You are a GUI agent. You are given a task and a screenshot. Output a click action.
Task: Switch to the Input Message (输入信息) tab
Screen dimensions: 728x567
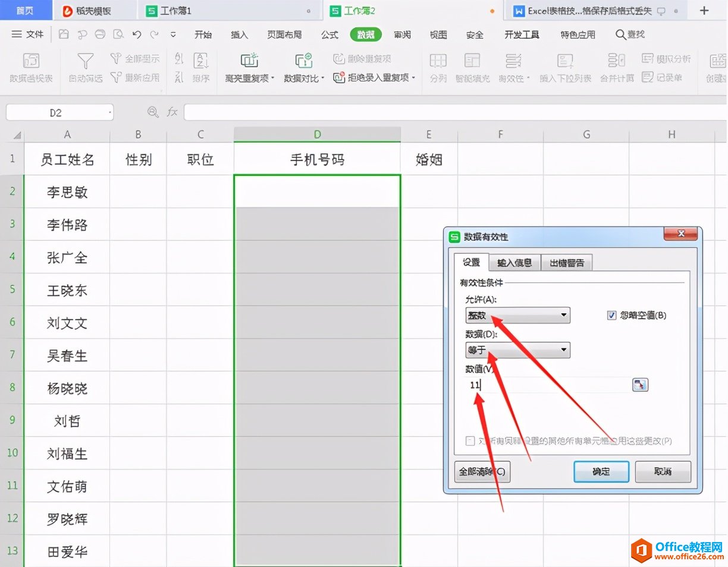[514, 263]
